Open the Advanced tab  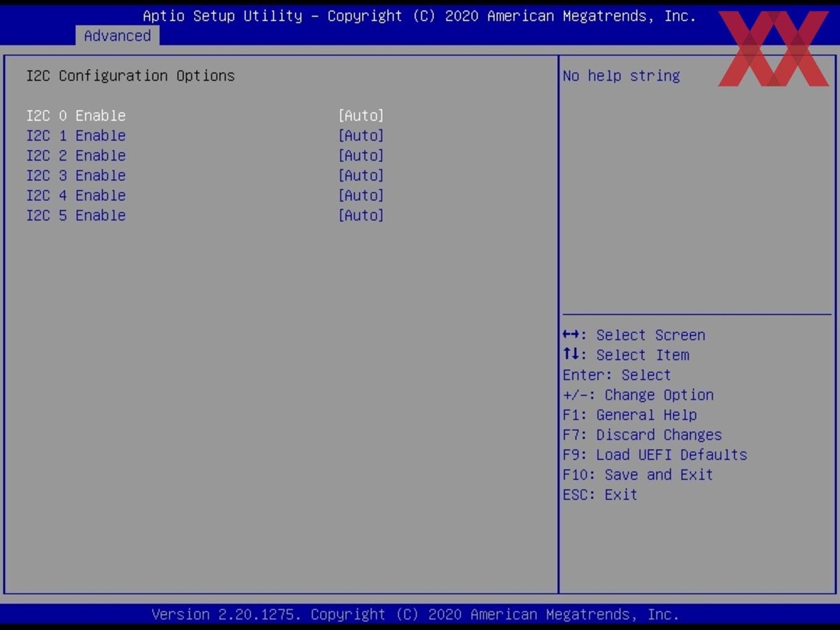click(117, 36)
